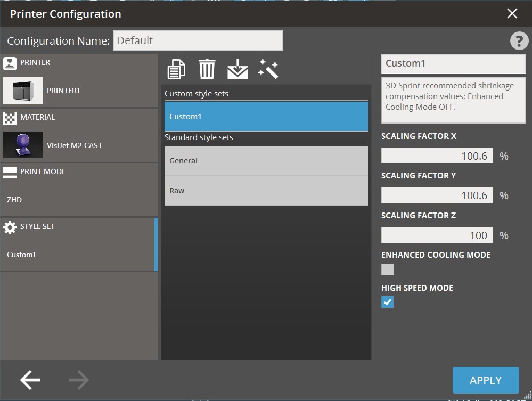Image resolution: width=532 pixels, height=401 pixels.
Task: Click the trash delete style set icon
Action: pyautogui.click(x=207, y=69)
